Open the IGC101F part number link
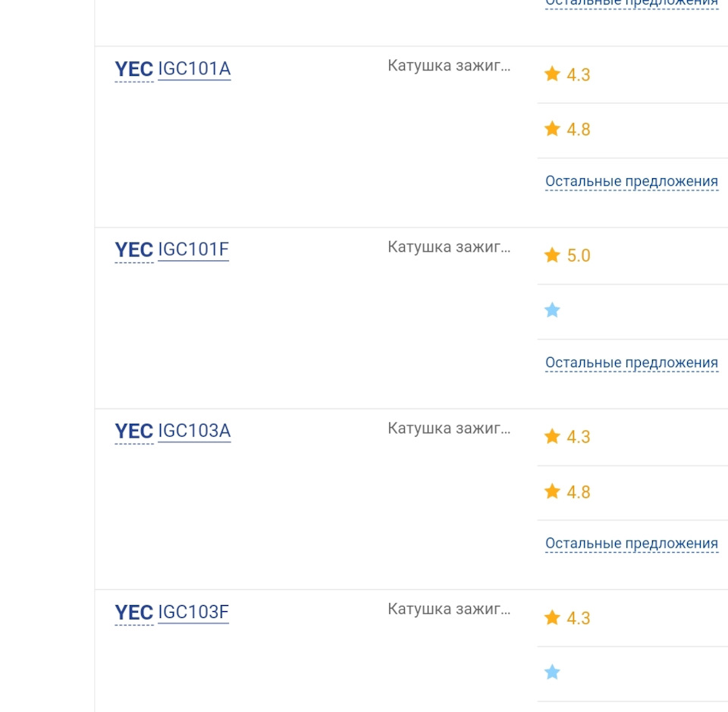 193,249
